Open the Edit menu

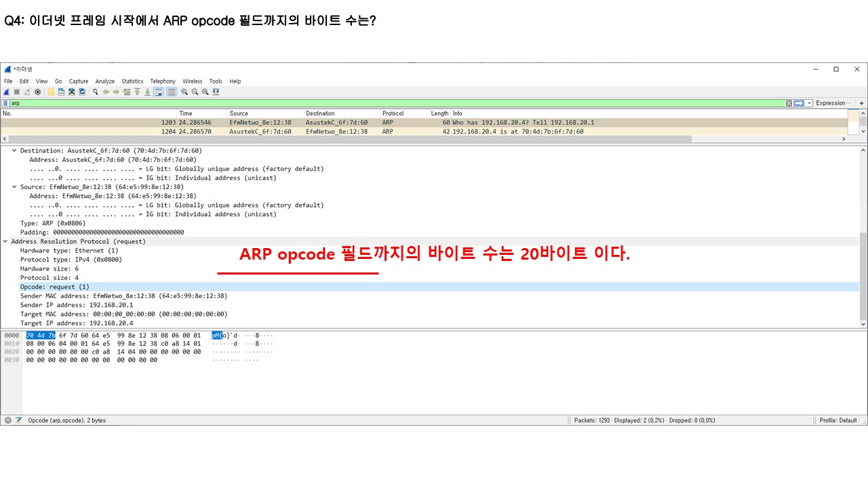point(24,81)
